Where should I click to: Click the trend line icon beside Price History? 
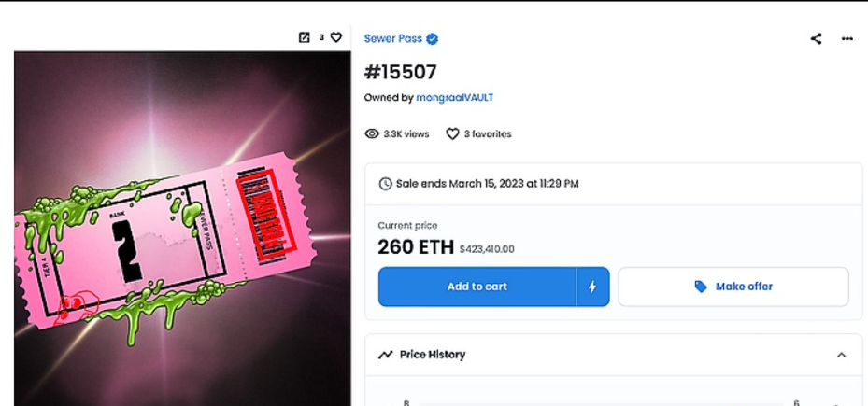point(385,355)
